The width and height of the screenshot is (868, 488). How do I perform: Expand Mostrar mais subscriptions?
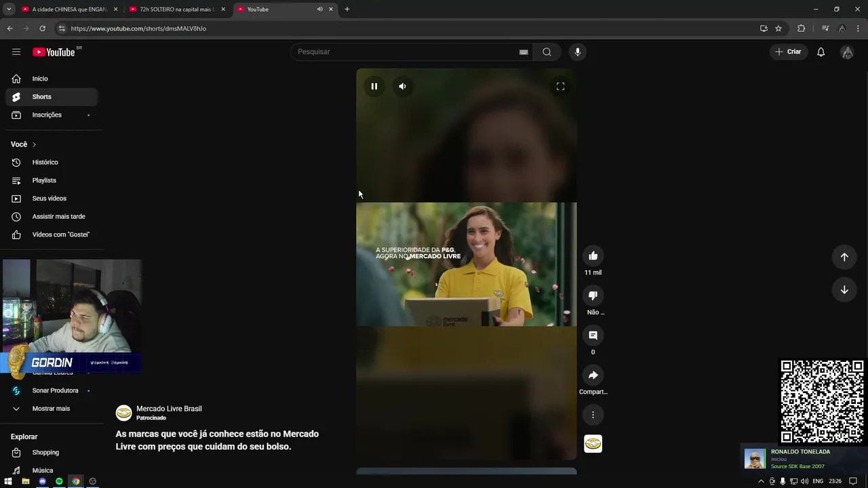pyautogui.click(x=52, y=409)
